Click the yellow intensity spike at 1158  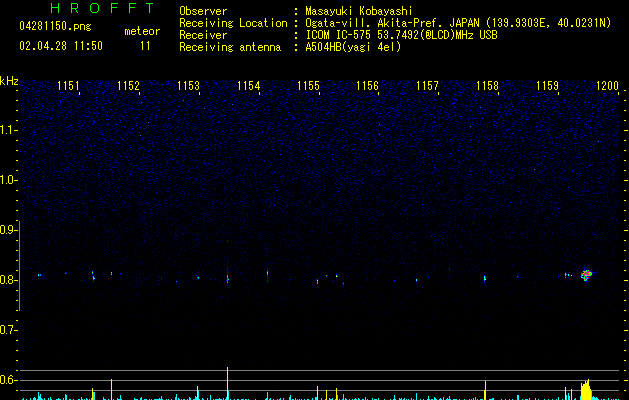pos(485,390)
